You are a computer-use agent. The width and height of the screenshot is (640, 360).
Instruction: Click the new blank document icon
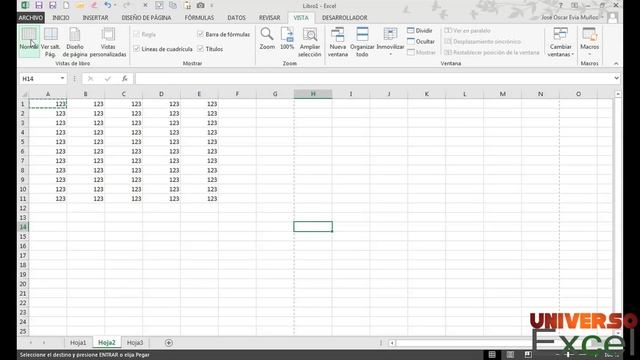pos(66,5)
